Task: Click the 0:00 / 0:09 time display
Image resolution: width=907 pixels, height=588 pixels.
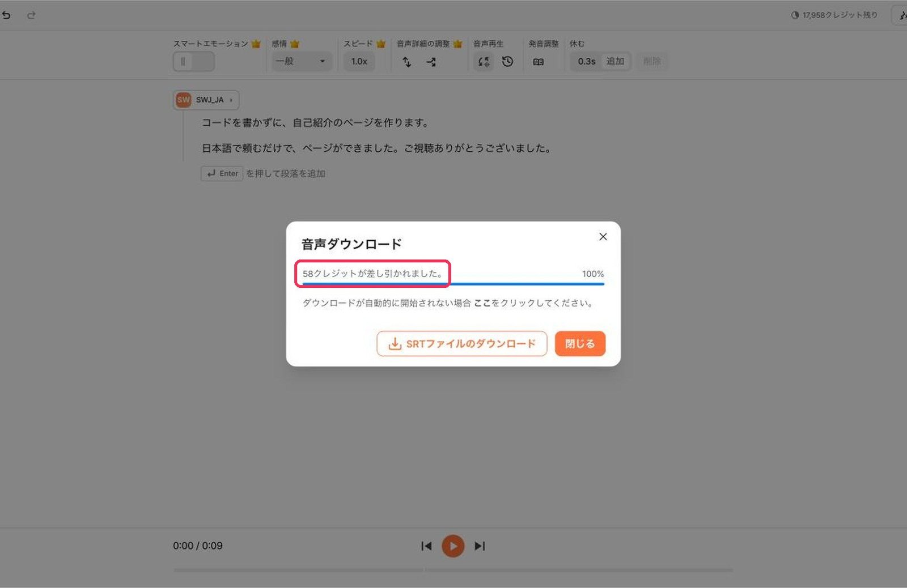Action: point(198,546)
